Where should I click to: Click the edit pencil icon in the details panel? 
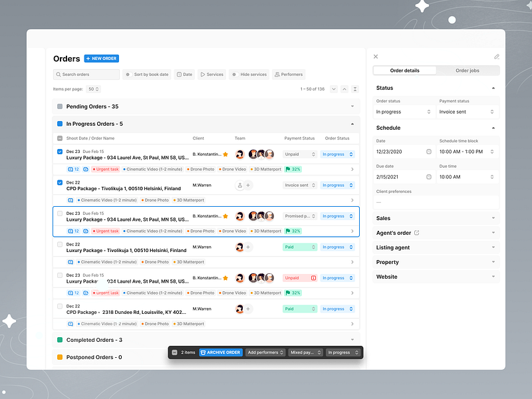[x=496, y=57]
